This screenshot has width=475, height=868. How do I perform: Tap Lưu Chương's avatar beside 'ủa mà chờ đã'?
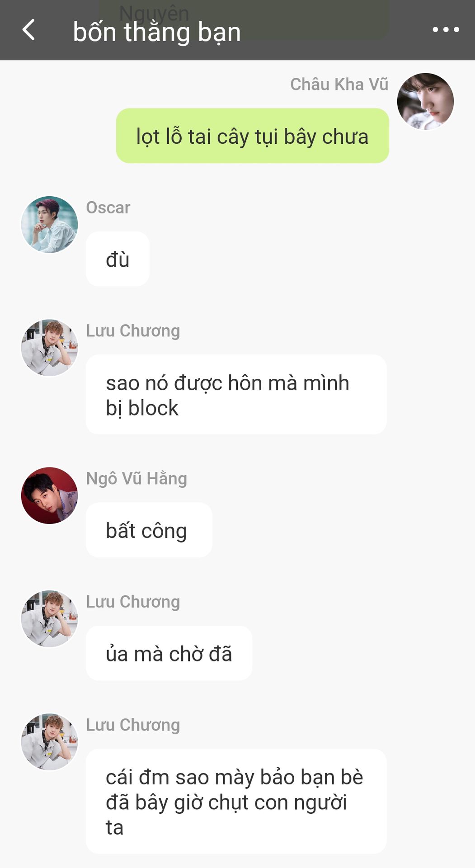tap(49, 618)
